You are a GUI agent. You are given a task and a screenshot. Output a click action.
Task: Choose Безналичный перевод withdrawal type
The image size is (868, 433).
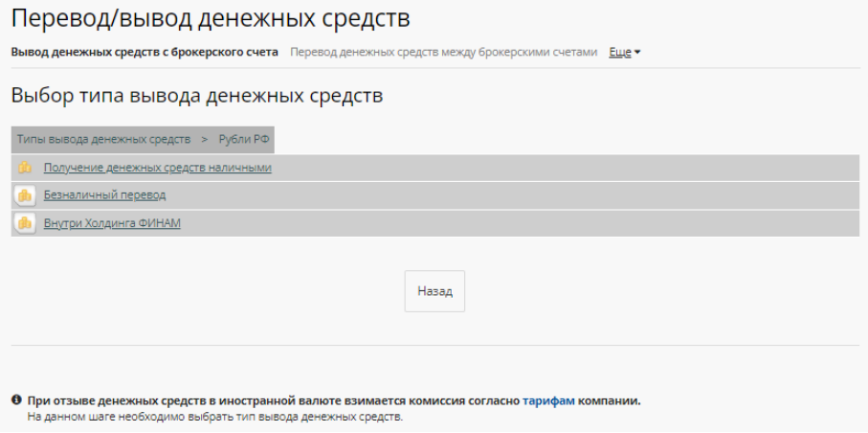point(104,195)
